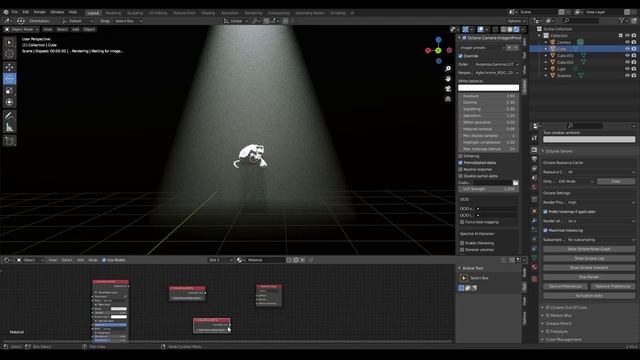Screen dimensions: 640x360
Task: Select the Measure tool
Action: (x=9, y=128)
